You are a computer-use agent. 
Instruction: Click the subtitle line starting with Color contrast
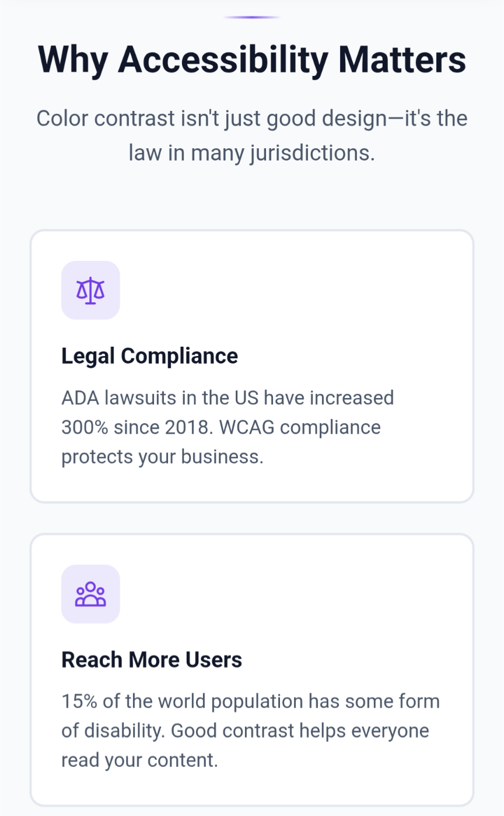pos(252,118)
